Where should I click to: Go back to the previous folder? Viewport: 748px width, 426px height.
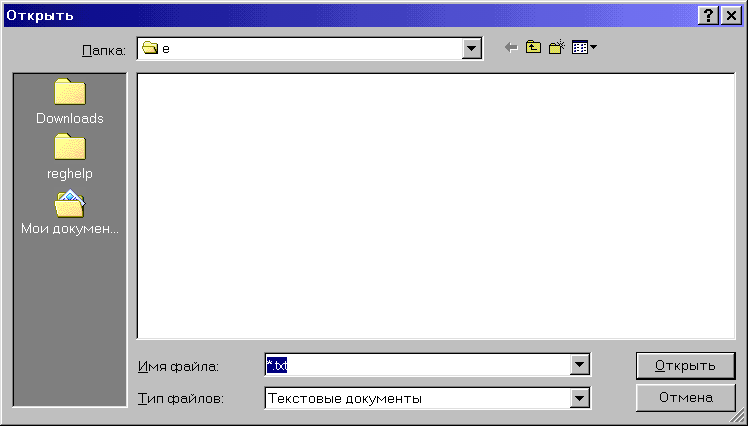[511, 48]
